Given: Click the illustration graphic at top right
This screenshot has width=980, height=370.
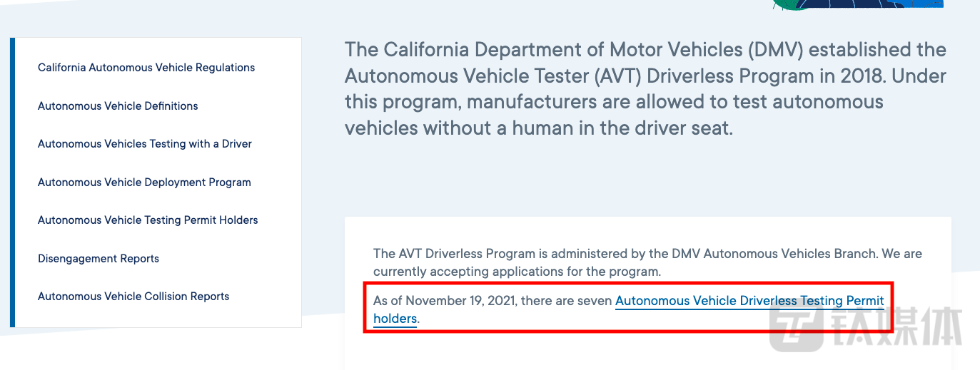Looking at the screenshot, I should tap(857, 4).
